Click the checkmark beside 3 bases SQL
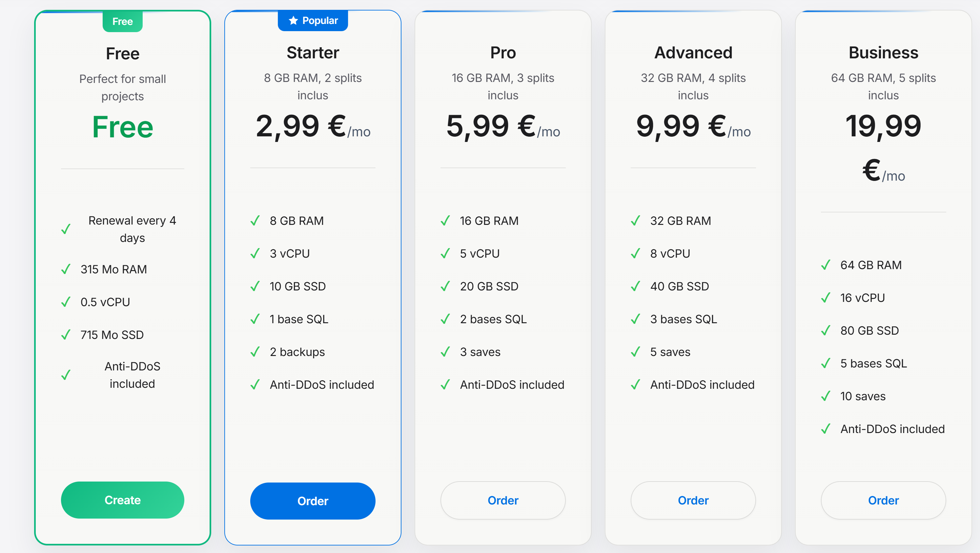The image size is (980, 553). tap(635, 319)
